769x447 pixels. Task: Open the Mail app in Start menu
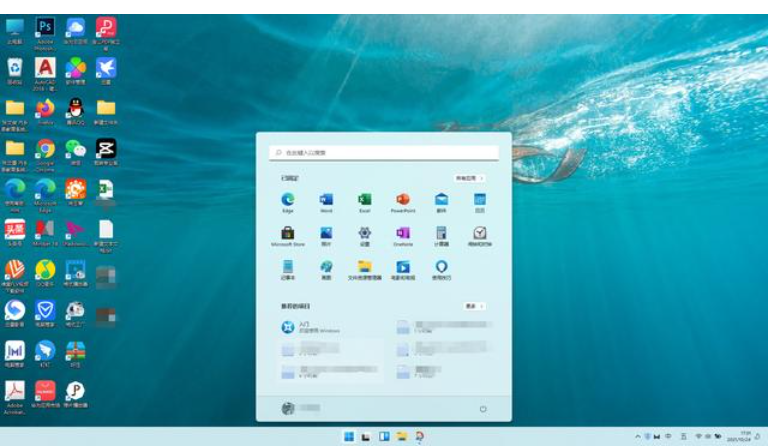[441, 202]
